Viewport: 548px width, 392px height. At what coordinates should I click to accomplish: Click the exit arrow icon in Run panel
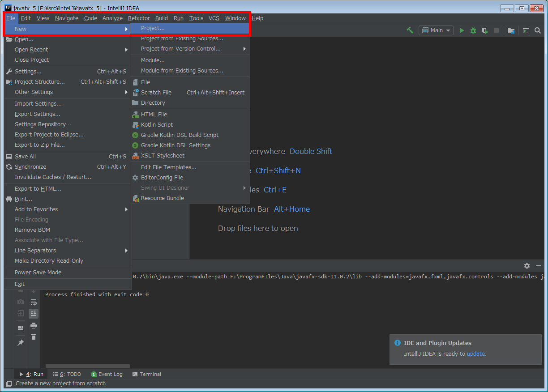21,314
